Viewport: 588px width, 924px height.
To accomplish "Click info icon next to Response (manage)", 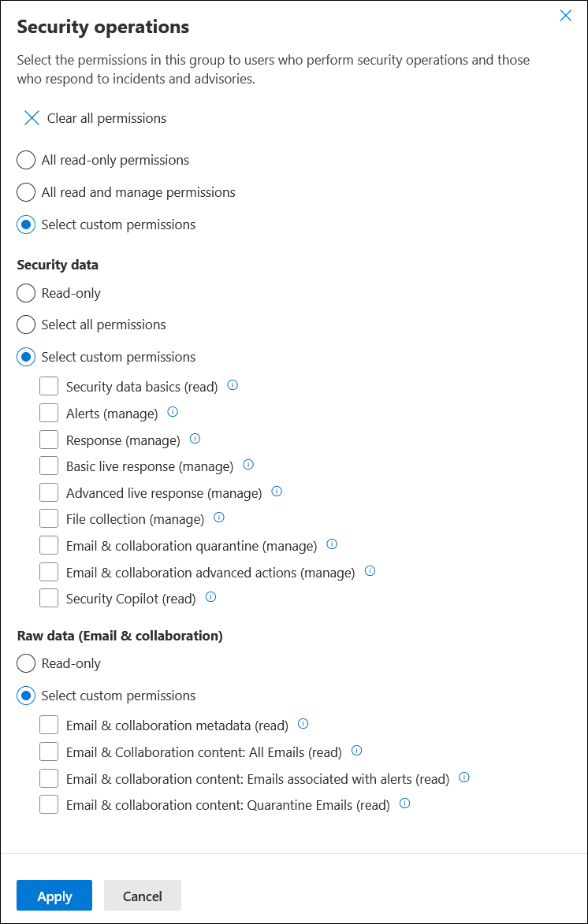I will [195, 439].
